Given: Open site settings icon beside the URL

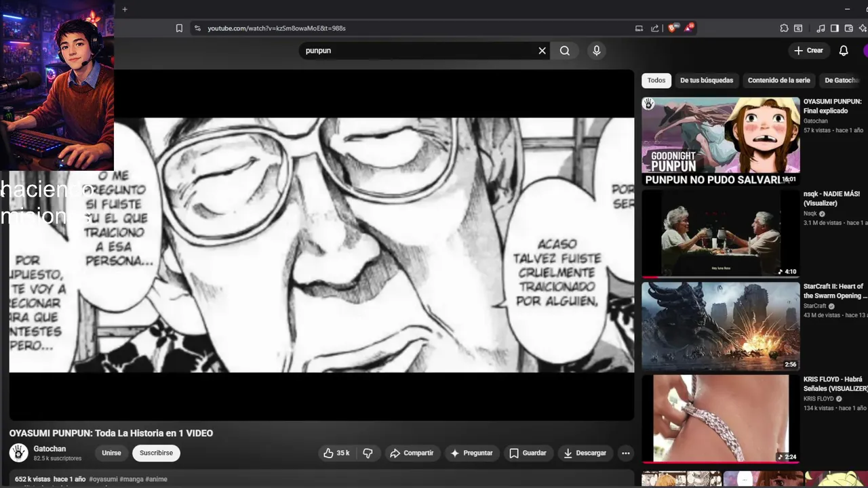Looking at the screenshot, I should point(197,28).
